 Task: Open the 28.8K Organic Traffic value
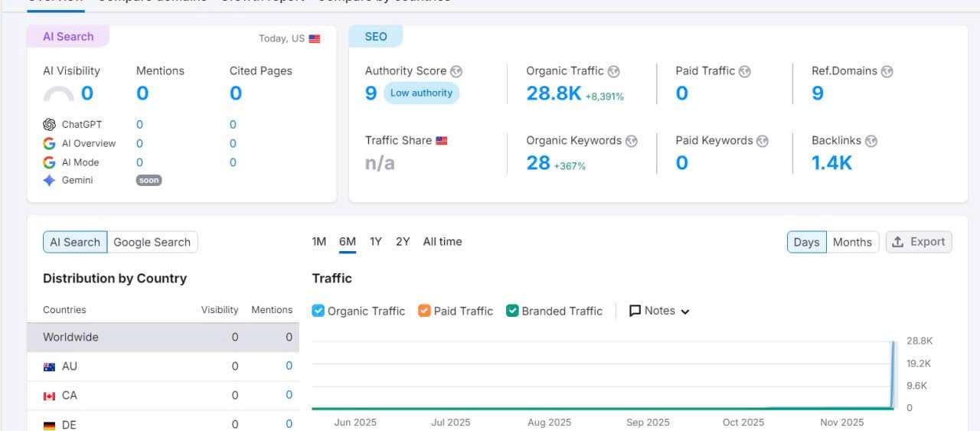554,93
